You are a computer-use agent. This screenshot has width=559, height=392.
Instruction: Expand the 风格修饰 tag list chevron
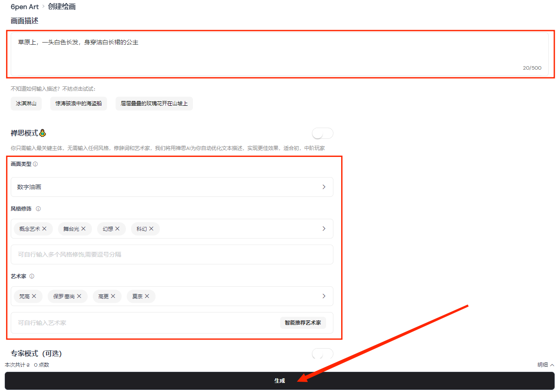324,229
